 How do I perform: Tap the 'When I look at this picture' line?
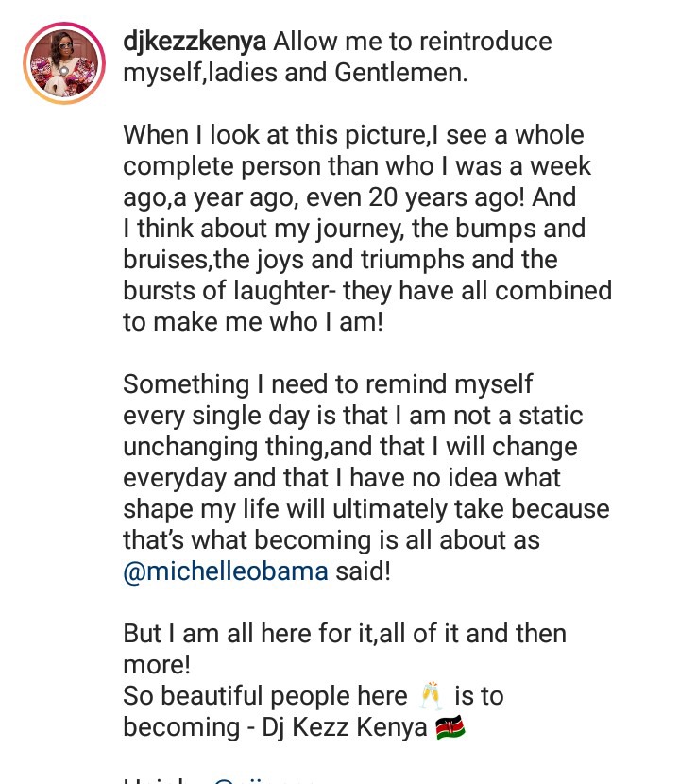pos(353,135)
